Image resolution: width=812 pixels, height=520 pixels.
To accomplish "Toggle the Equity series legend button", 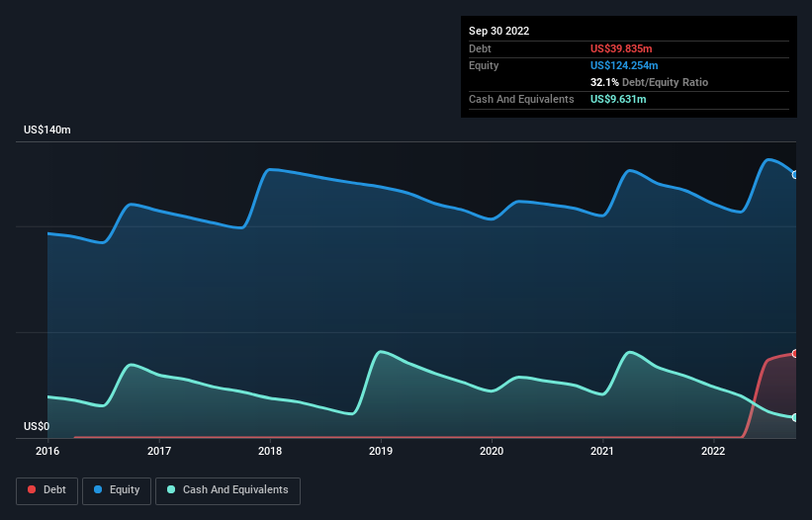I will coord(117,490).
